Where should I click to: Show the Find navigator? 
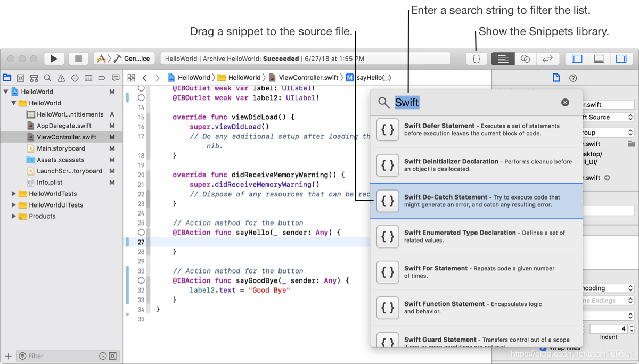pos(47,78)
